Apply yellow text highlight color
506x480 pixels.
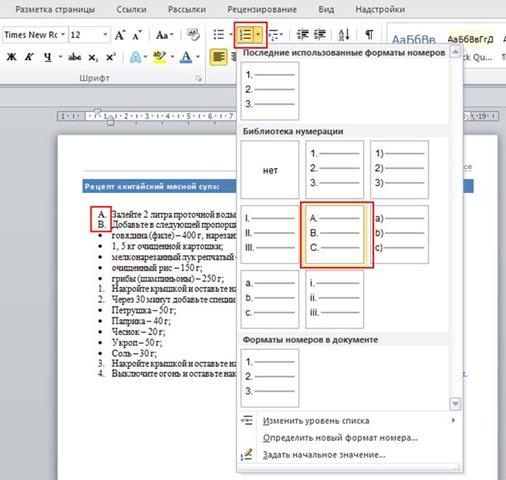[x=160, y=57]
